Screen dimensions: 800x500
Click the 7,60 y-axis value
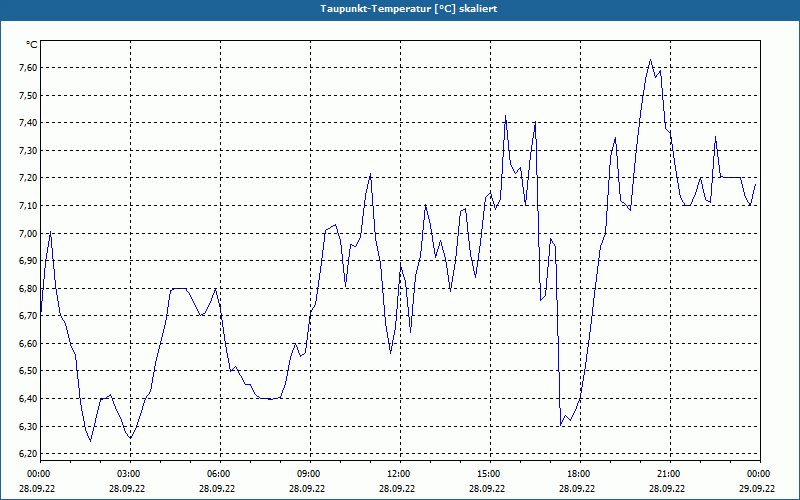click(x=28, y=68)
